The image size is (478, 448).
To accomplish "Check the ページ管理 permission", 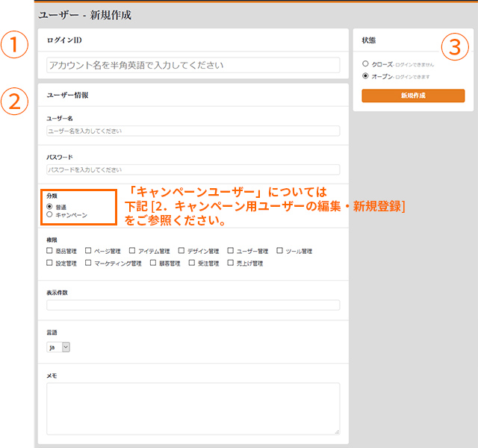I will coord(89,252).
